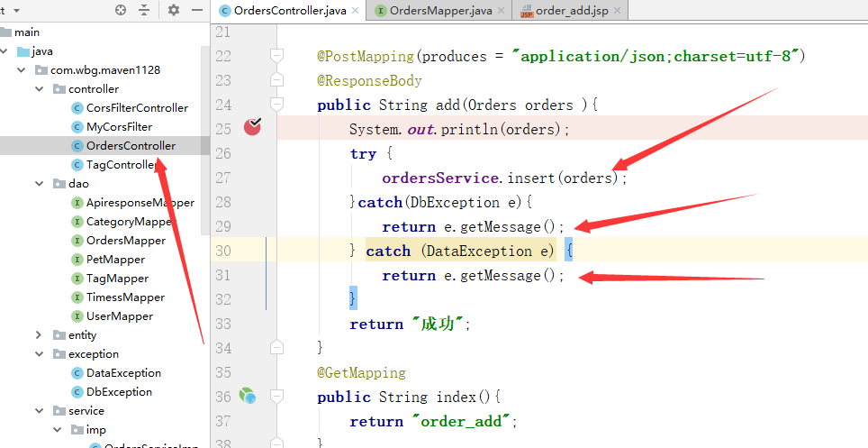Click the java source folder icon

tap(23, 51)
